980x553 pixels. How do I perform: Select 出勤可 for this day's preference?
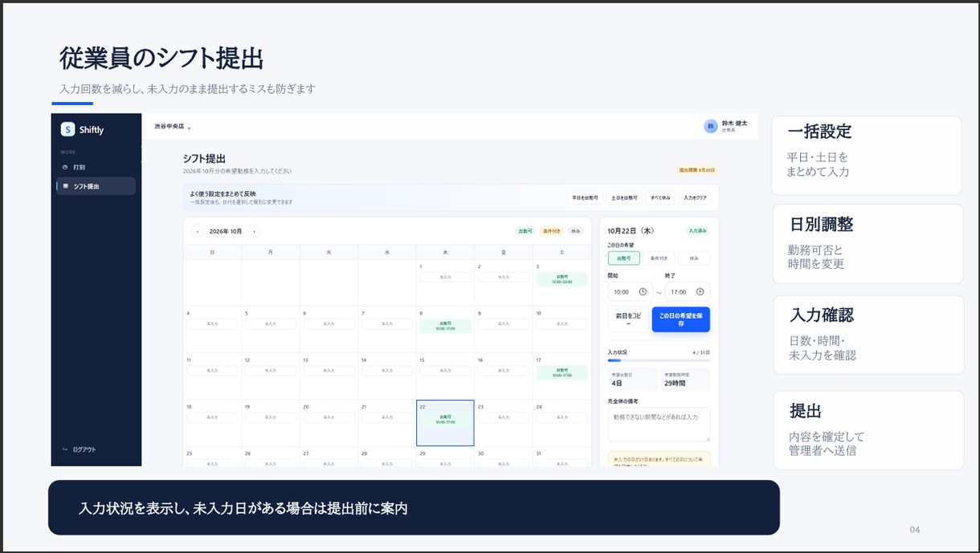[624, 258]
